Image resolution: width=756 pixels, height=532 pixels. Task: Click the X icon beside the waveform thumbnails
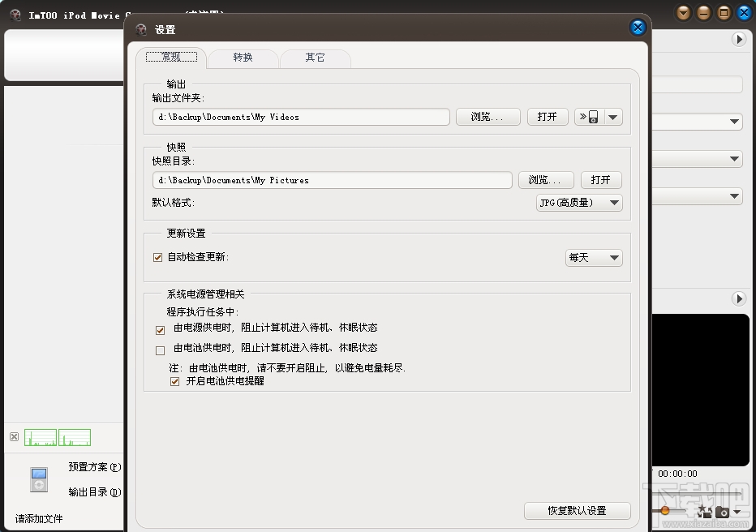[x=13, y=436]
